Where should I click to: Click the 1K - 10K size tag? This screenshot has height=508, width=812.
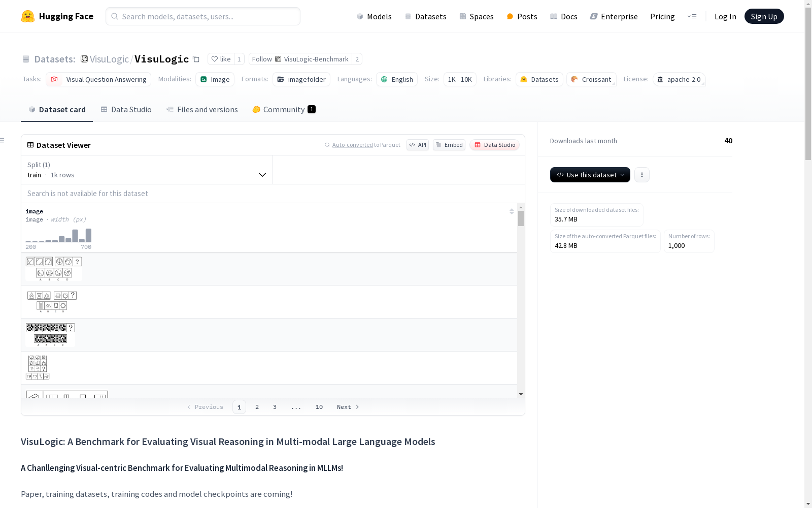point(460,79)
